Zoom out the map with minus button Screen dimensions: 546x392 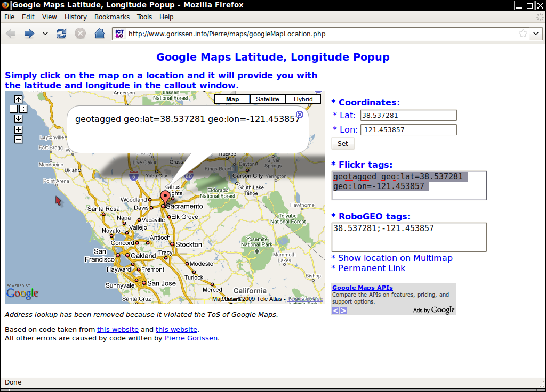[18, 139]
